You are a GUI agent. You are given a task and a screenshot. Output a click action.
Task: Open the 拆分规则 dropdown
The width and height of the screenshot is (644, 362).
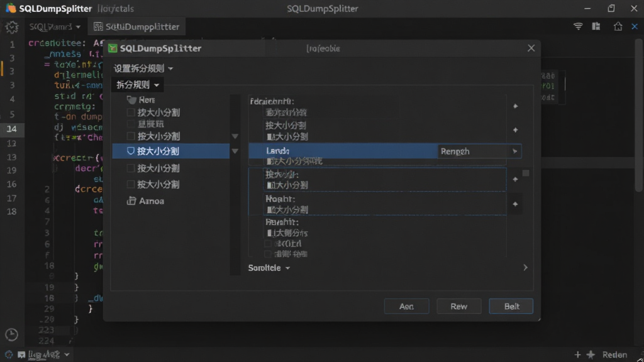(138, 85)
